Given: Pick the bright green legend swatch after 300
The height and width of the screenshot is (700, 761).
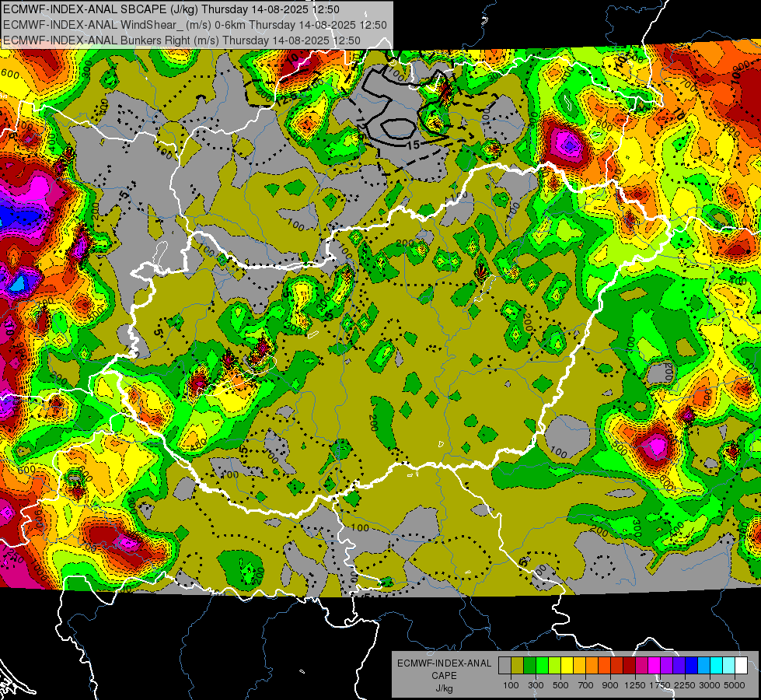Looking at the screenshot, I should [x=542, y=665].
